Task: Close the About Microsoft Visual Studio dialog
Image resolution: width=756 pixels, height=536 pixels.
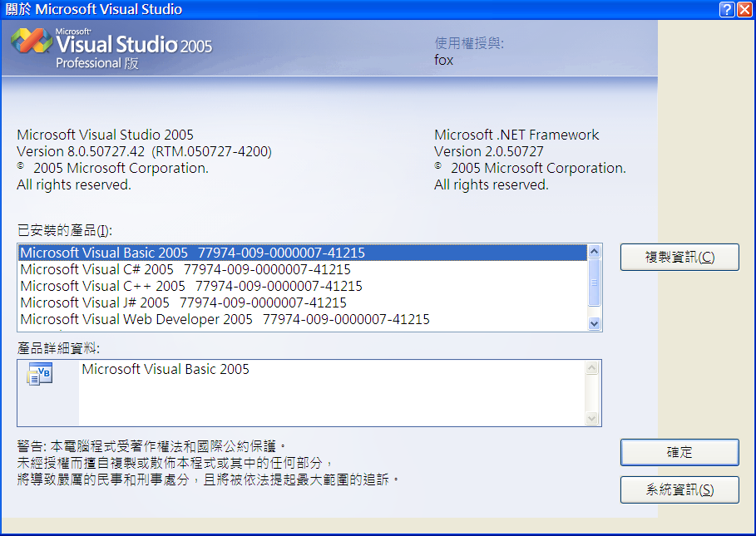Action: (744, 9)
